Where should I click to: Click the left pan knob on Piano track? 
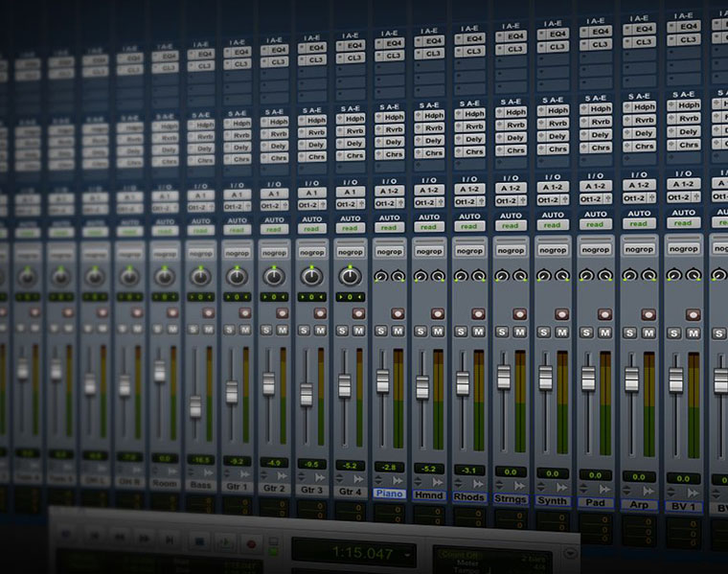click(x=381, y=276)
